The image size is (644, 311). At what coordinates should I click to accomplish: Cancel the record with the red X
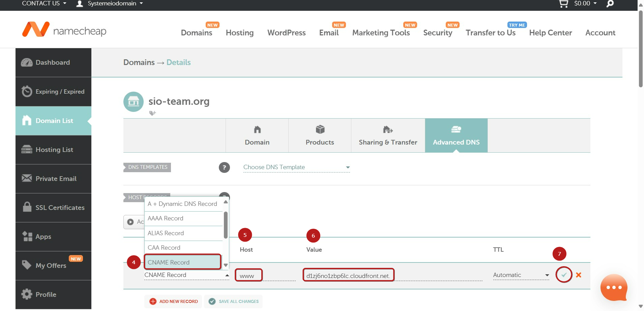click(x=579, y=275)
